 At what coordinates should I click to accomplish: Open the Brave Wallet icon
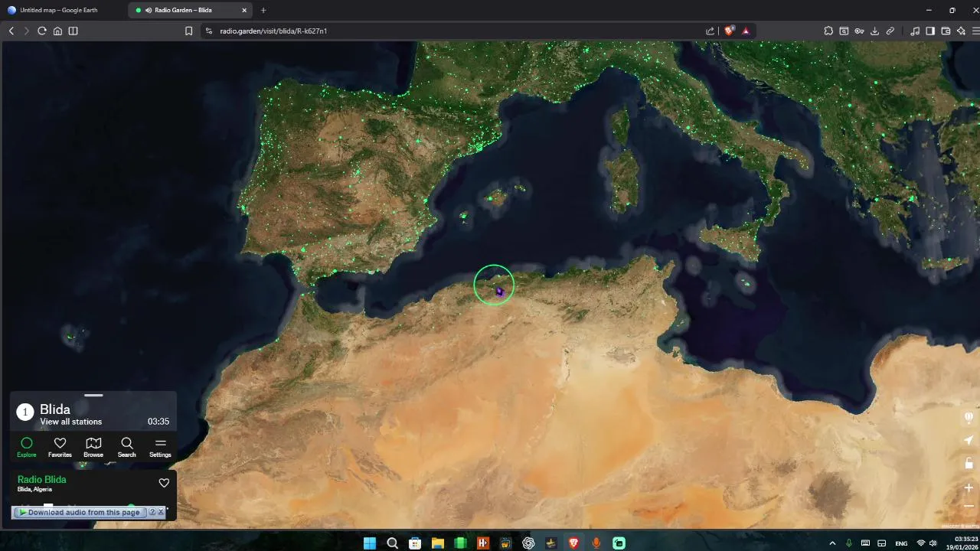(x=946, y=31)
